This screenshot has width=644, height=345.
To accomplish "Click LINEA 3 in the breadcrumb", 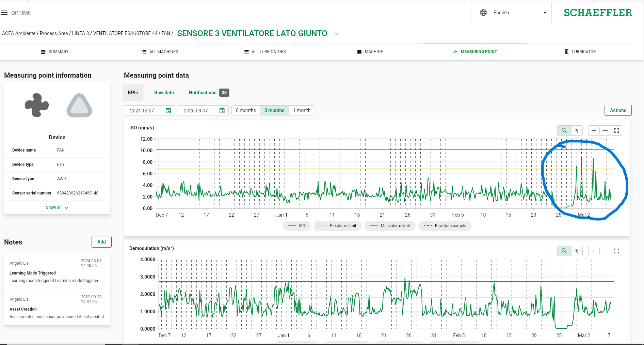I will click(80, 33).
